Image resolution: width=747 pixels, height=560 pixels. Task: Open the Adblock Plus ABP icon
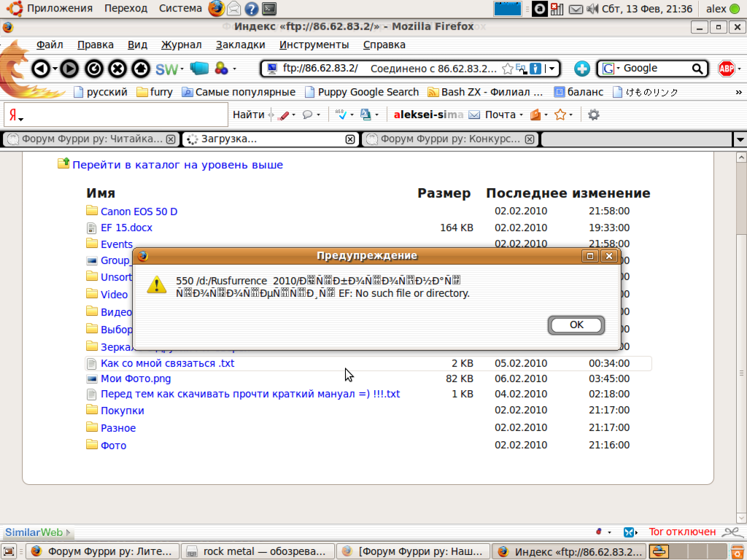727,69
